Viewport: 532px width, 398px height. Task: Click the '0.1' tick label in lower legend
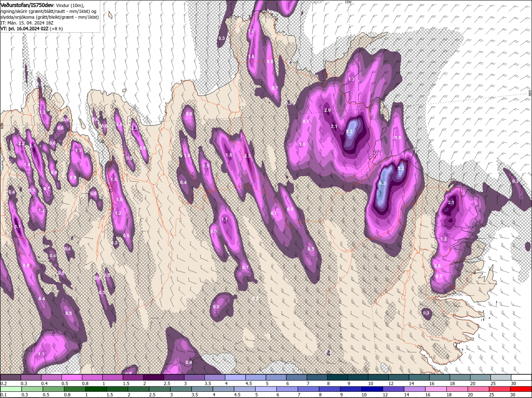[x=3, y=395]
